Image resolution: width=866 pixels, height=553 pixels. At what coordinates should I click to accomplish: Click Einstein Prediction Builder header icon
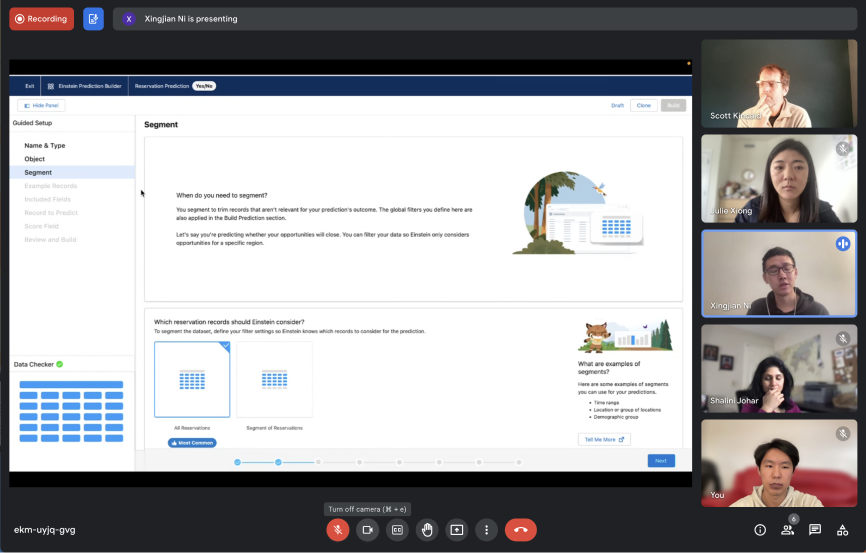point(51,86)
